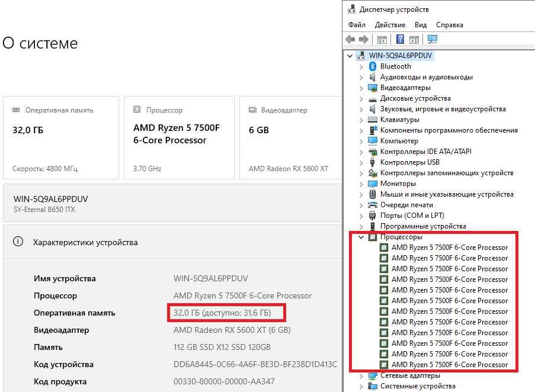
Task: Click the show/hide console tree toolbar icon
Action: click(382, 40)
